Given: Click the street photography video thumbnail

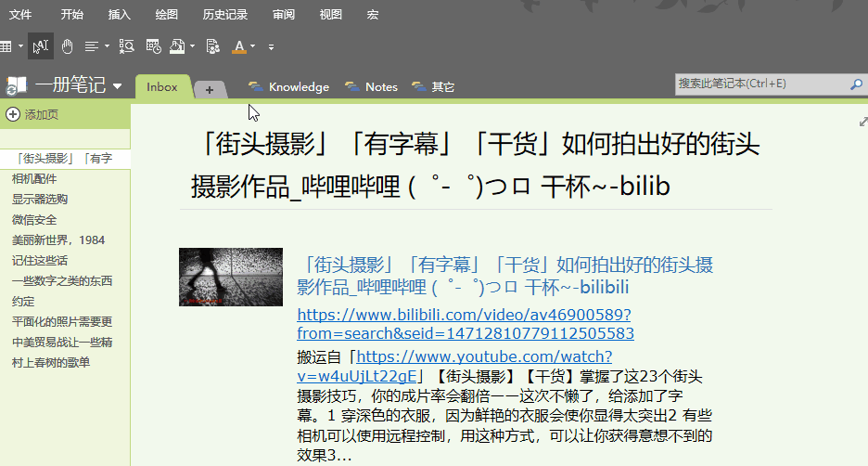Looking at the screenshot, I should [x=231, y=277].
